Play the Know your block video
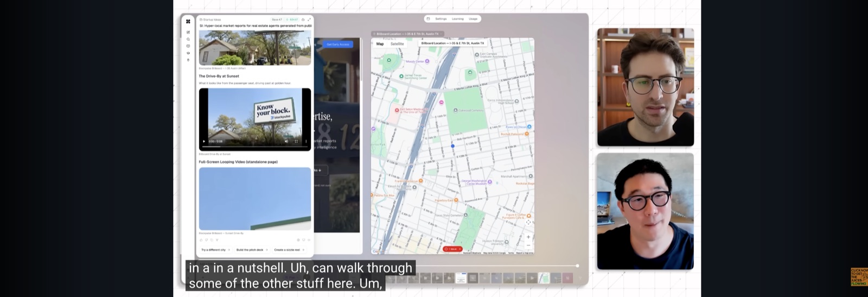The width and height of the screenshot is (868, 297). pyautogui.click(x=204, y=141)
